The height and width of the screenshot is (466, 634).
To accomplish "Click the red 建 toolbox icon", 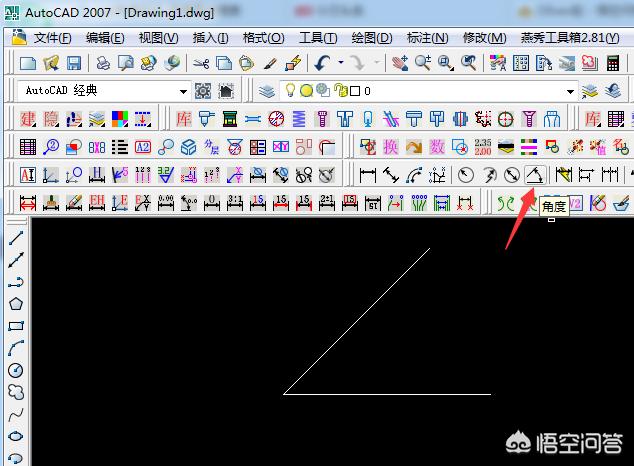I will pyautogui.click(x=28, y=119).
